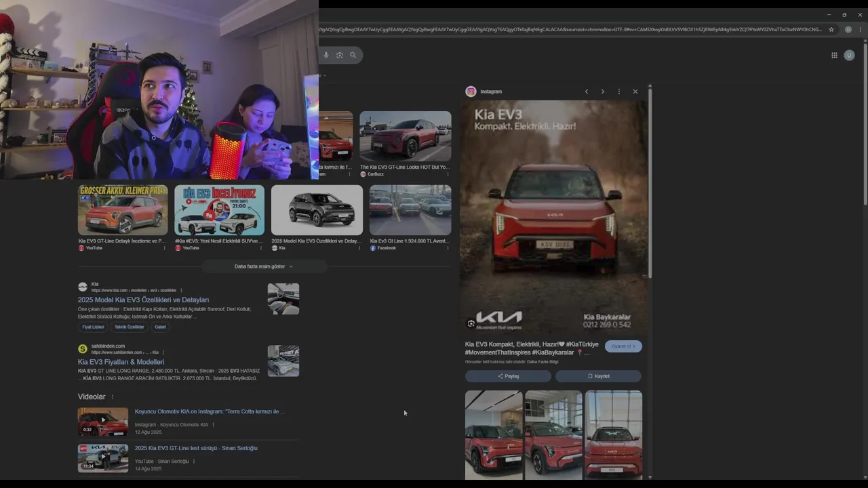
Task: Open related front-view red EV3 image
Action: coord(614,434)
